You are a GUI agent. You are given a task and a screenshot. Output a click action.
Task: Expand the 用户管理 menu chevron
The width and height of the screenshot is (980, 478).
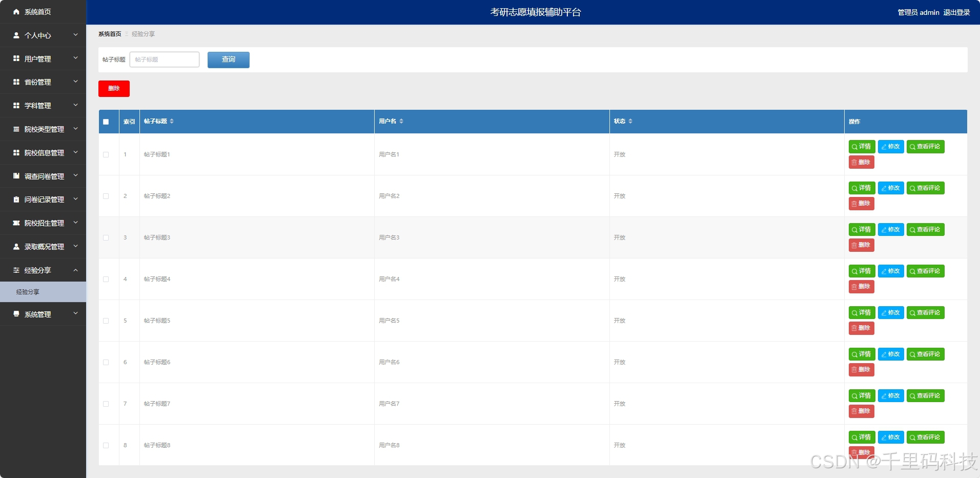tap(76, 58)
